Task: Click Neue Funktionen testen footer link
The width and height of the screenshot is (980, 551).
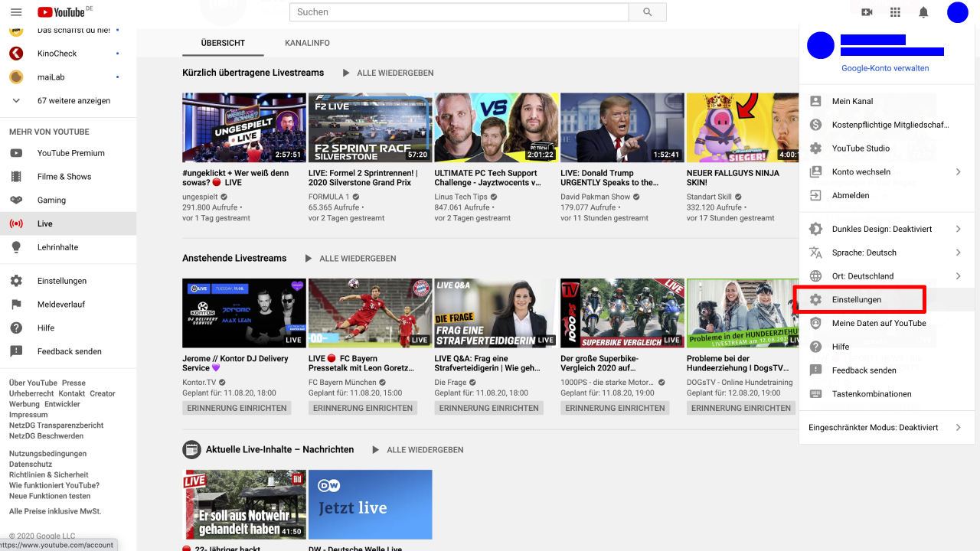Action: pyautogui.click(x=50, y=496)
